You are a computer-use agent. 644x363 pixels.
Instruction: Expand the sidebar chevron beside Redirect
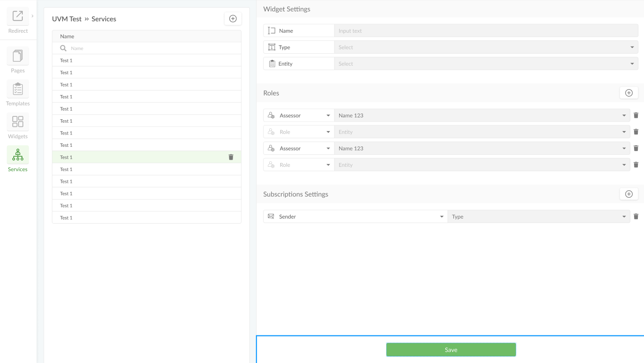(32, 16)
